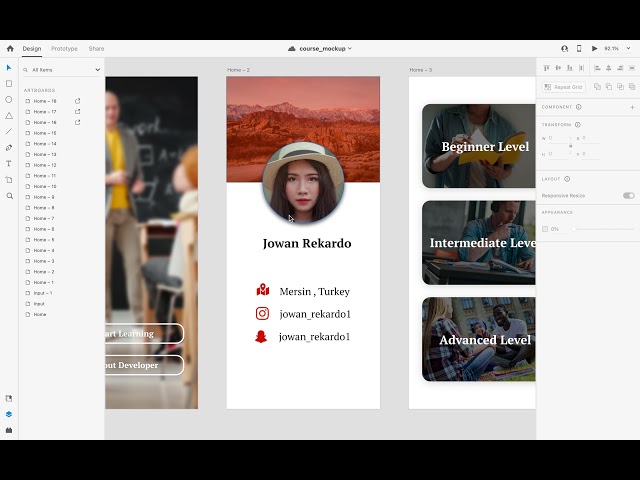The height and width of the screenshot is (480, 640).
Task: Click the boolean Subtract icon
Action: coord(609,87)
